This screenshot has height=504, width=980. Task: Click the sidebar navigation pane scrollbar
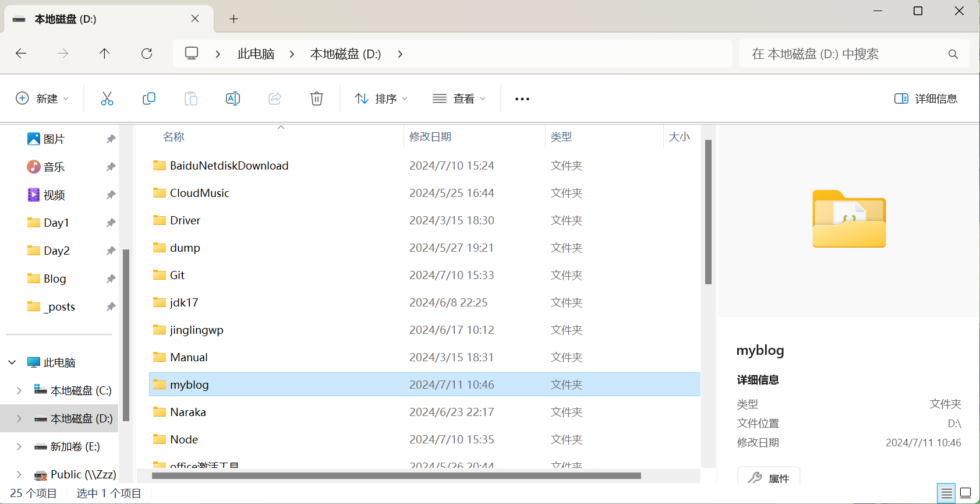point(126,335)
